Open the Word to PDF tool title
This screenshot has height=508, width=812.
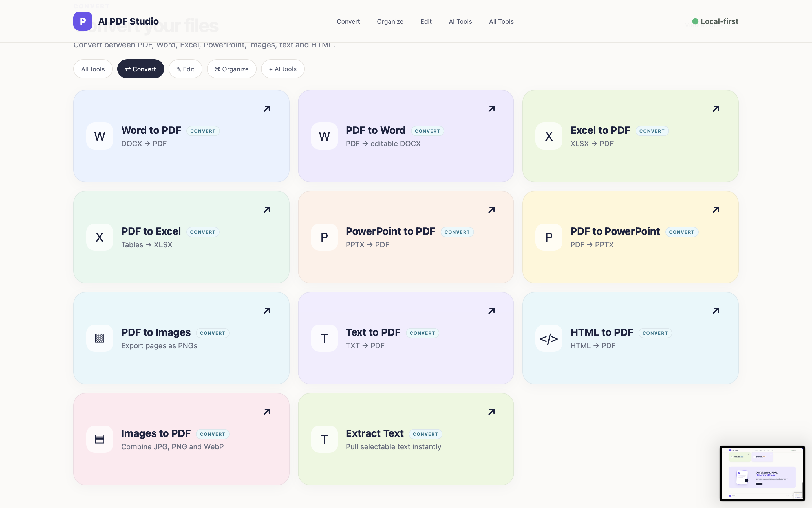151,130
